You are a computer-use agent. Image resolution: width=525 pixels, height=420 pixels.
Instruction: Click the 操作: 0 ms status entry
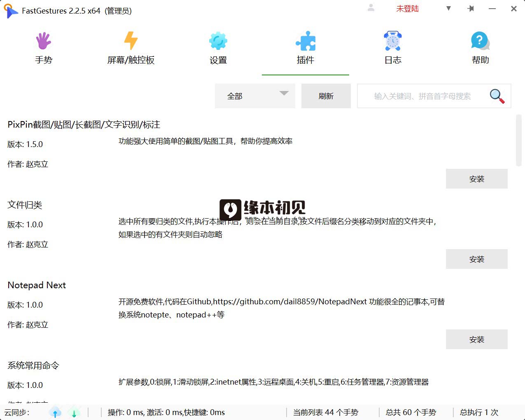pos(166,412)
